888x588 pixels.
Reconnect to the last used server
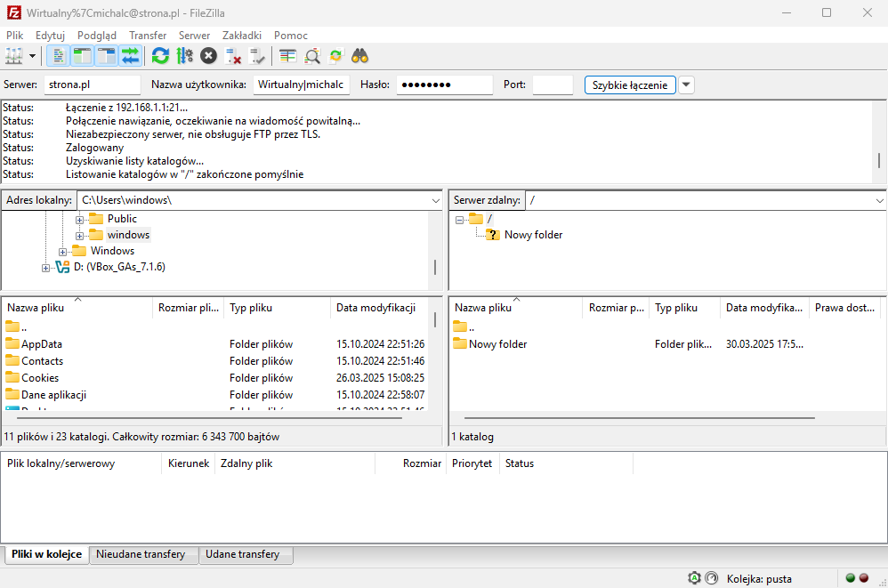(x=257, y=56)
